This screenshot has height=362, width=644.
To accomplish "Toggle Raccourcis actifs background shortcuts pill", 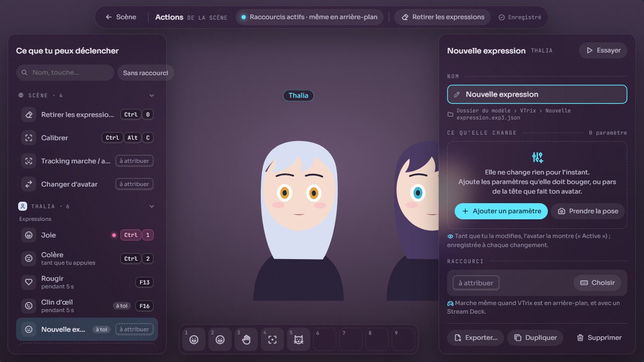I will 310,17.
